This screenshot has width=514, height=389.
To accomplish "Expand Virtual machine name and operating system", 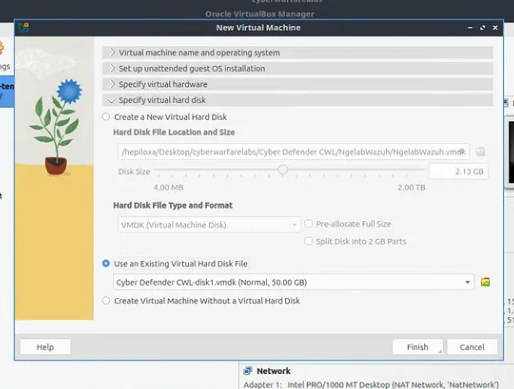I will pyautogui.click(x=297, y=53).
